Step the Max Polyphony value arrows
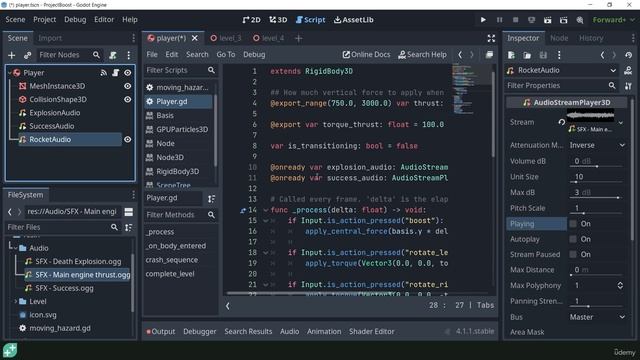 620,286
